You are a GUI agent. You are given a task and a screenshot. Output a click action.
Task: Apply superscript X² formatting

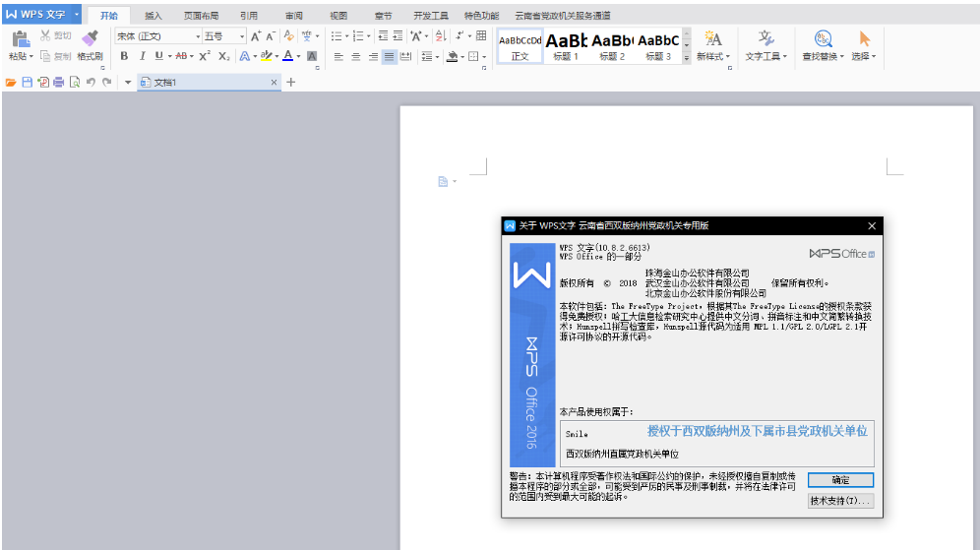[x=205, y=56]
